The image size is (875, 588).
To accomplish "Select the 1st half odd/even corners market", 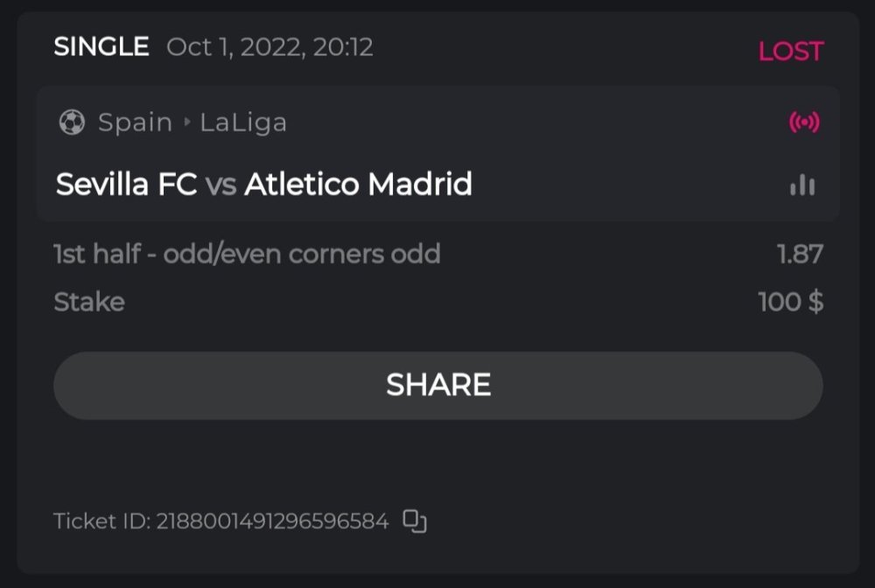I will 247,255.
